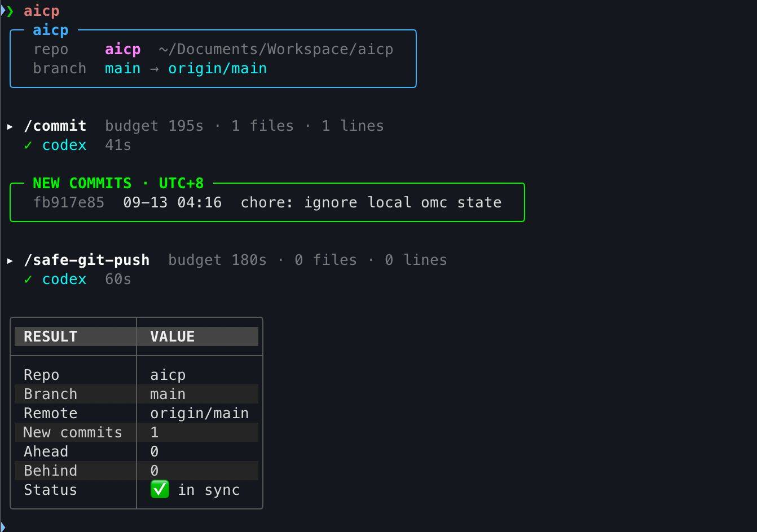Click the typed command 'aicp' on prompt line
This screenshot has height=532, width=757.
point(41,11)
